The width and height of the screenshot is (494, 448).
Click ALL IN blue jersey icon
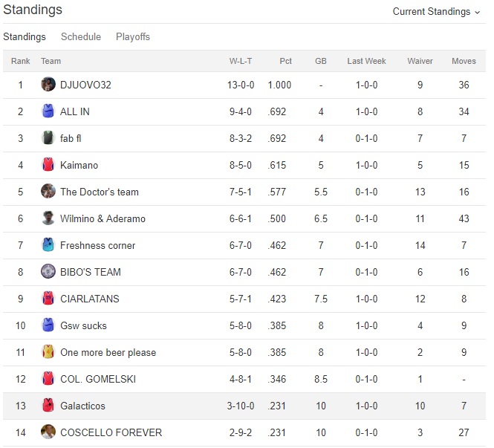pyautogui.click(x=48, y=111)
